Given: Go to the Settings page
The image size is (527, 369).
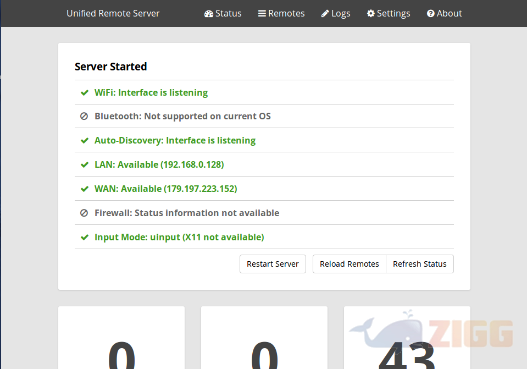Looking at the screenshot, I should [x=389, y=13].
